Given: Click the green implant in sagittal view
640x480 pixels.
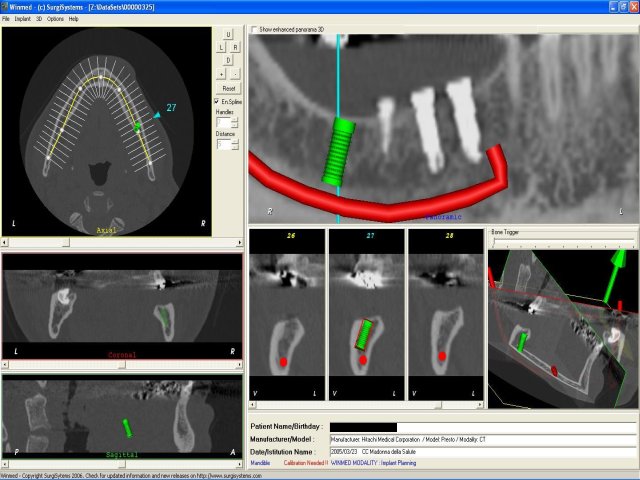Looking at the screenshot, I should 127,428.
